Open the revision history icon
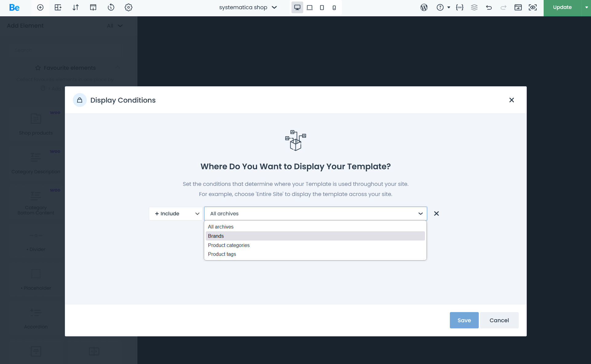Screen dimensions: 591x364 pyautogui.click(x=111, y=7)
